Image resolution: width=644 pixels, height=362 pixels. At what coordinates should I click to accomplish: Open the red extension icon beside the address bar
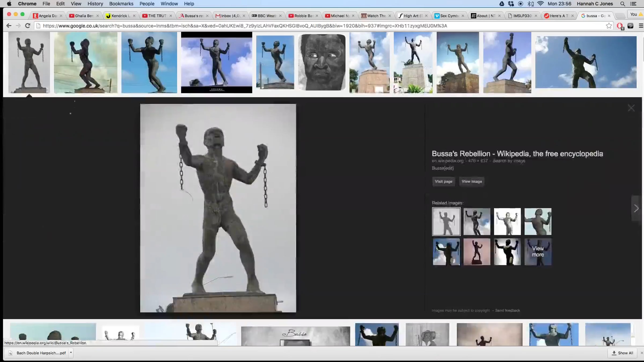(620, 26)
